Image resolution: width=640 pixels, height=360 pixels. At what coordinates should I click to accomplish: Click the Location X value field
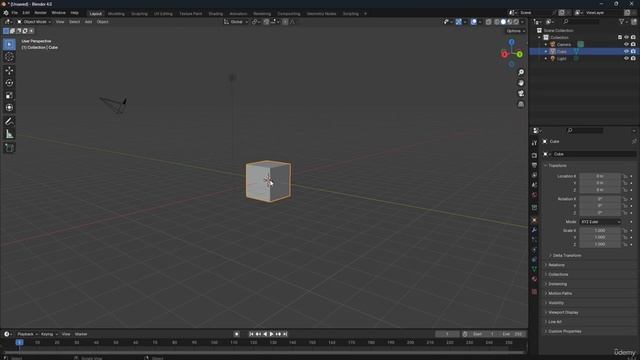[600, 176]
